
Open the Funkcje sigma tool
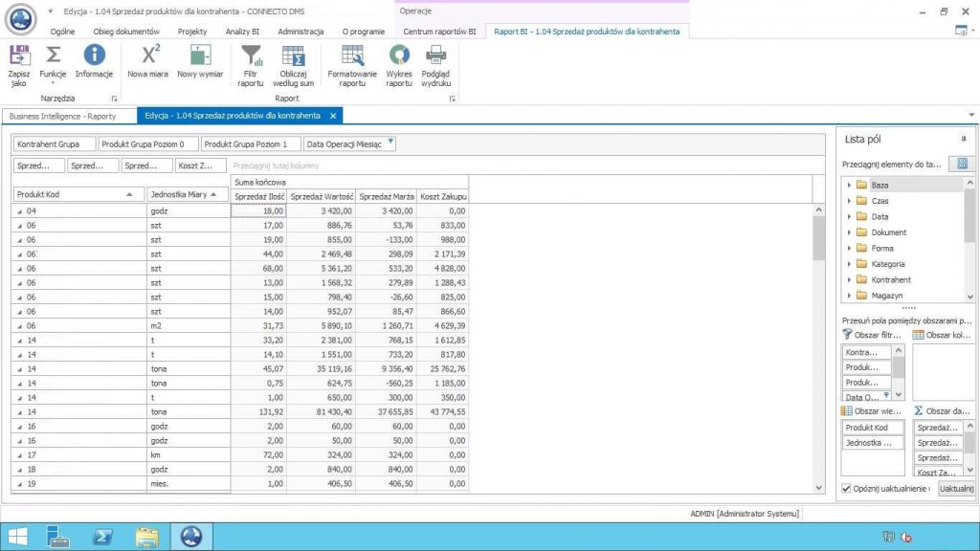53,65
